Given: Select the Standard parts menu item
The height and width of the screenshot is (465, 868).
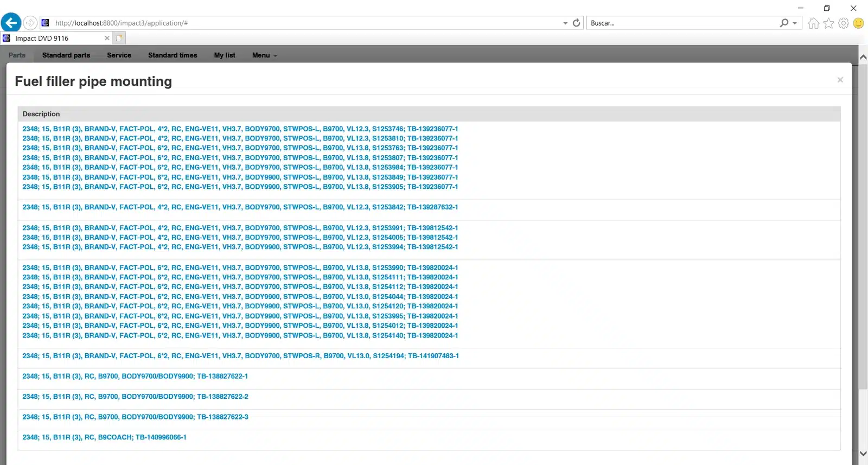Looking at the screenshot, I should [x=66, y=55].
